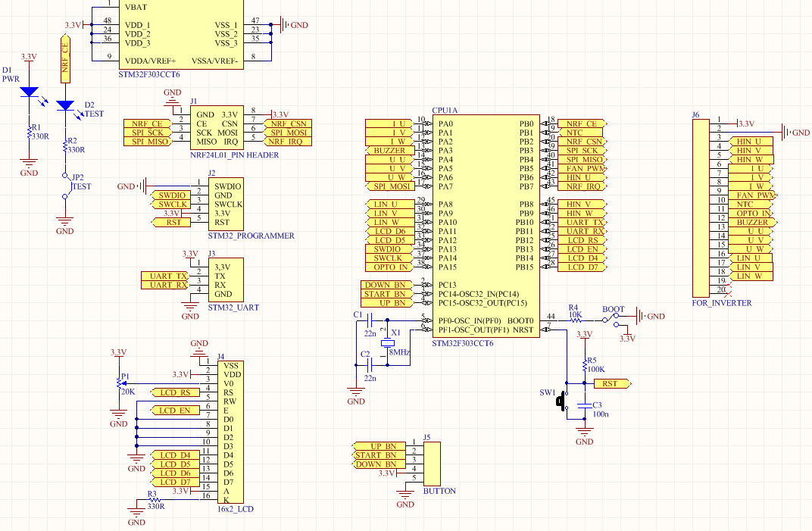The height and width of the screenshot is (531, 812).
Task: Select the DOWN_BN port at J5
Action: click(379, 464)
